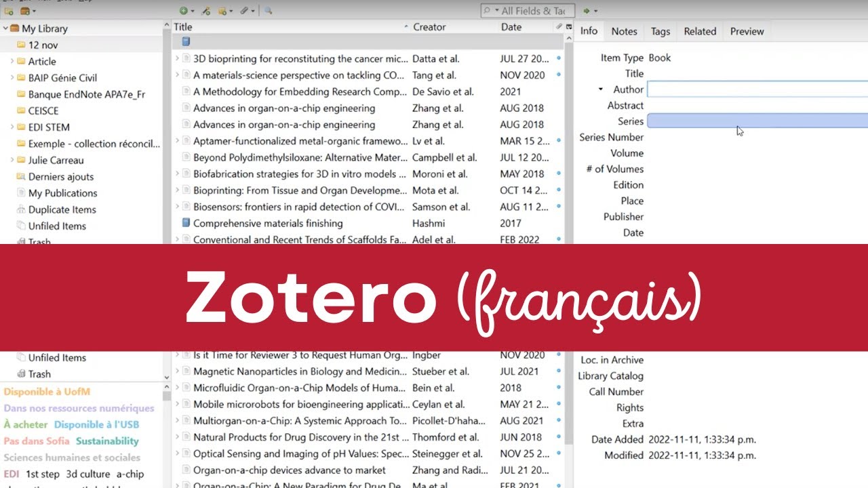Click the Item Type value Book
The image size is (868, 488).
pyautogui.click(x=659, y=58)
